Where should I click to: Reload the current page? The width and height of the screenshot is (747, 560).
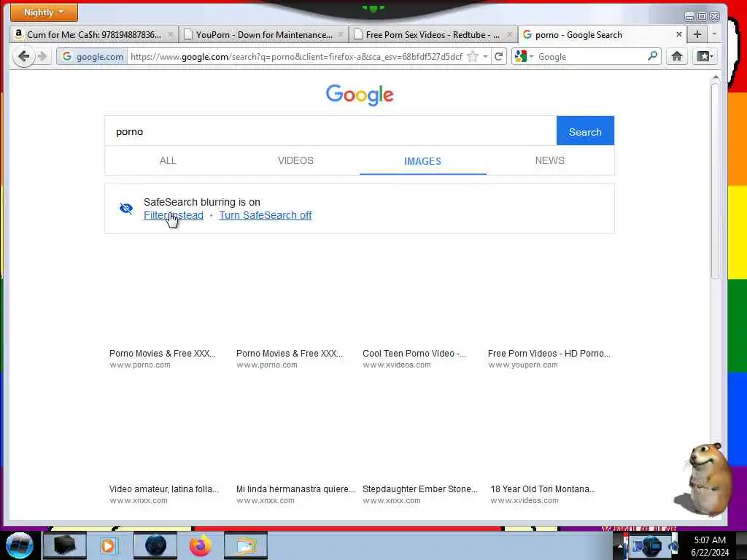pos(498,57)
